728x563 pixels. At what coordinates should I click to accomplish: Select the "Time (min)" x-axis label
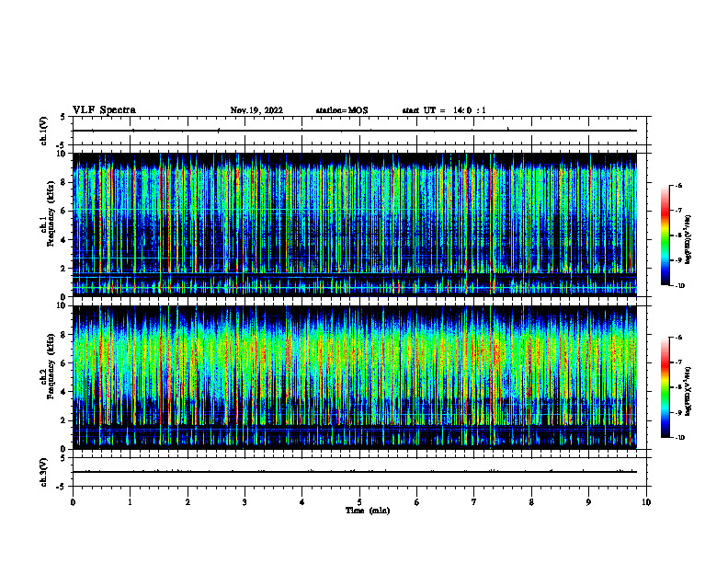[x=368, y=511]
